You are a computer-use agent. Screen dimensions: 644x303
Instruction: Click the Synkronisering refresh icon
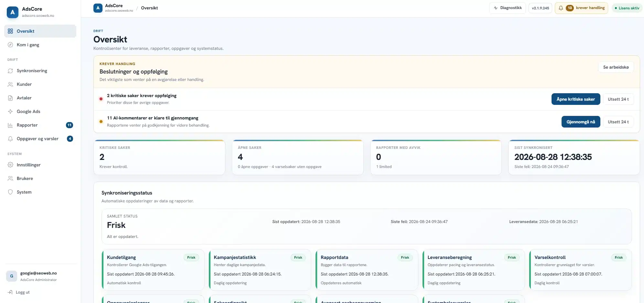coord(10,71)
